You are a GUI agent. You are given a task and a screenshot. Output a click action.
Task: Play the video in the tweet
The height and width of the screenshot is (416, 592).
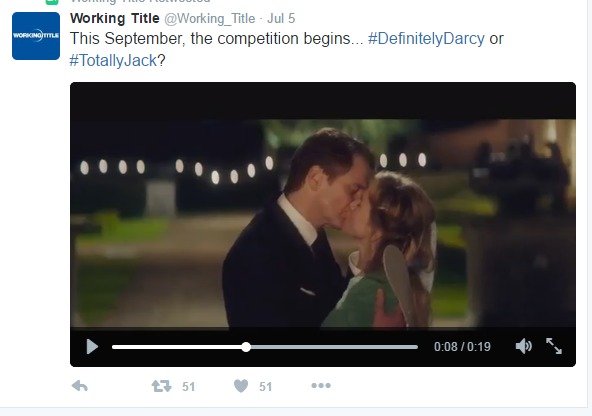tap(92, 347)
